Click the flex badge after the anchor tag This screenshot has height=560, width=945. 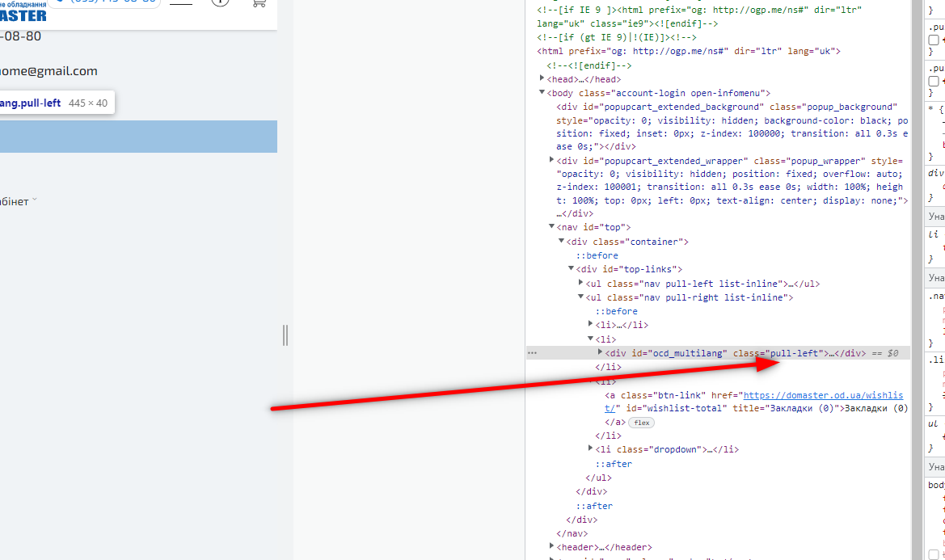(641, 423)
